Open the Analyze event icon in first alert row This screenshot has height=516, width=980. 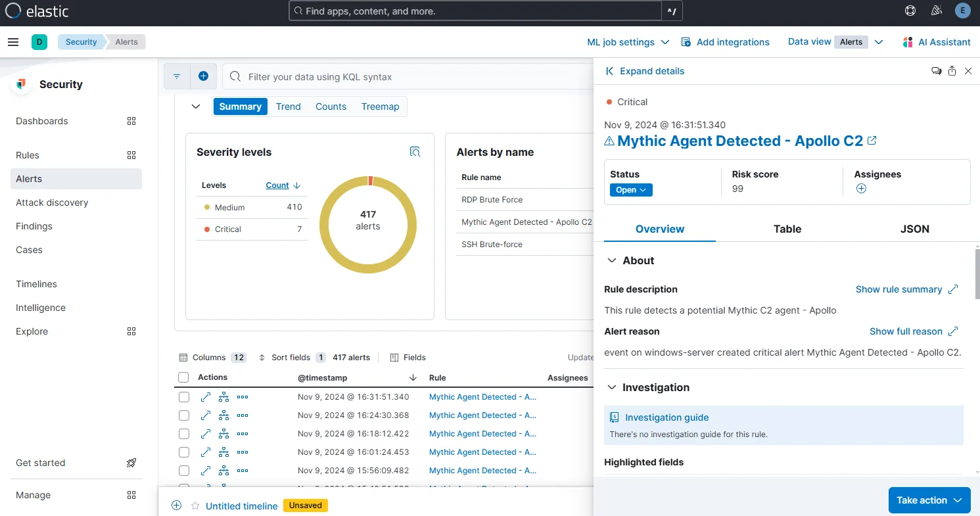click(223, 397)
